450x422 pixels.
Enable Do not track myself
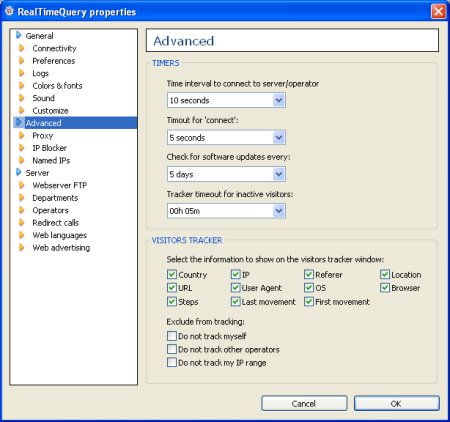[x=172, y=336]
